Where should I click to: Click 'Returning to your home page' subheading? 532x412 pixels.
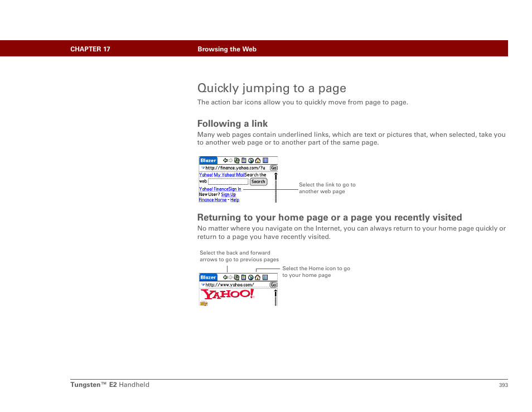click(330, 217)
